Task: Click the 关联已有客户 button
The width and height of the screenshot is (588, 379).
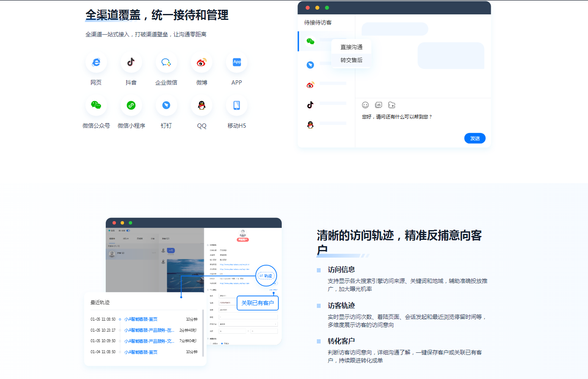Action: [x=257, y=303]
